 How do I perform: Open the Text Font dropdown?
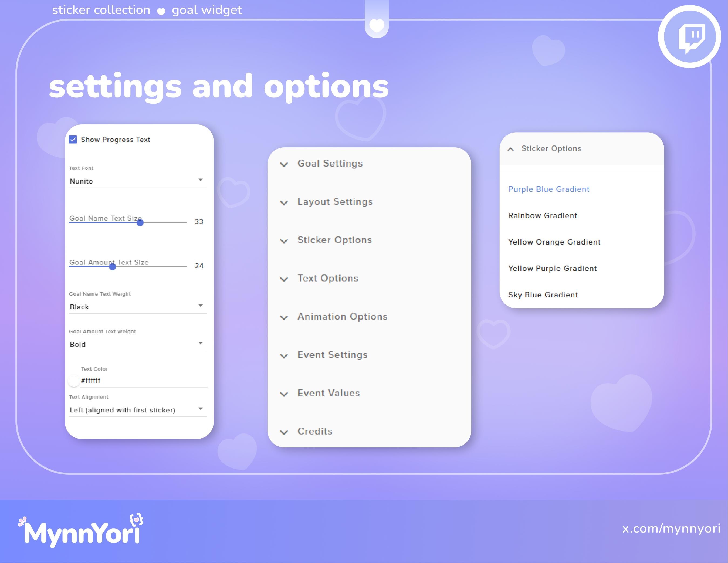[138, 181]
